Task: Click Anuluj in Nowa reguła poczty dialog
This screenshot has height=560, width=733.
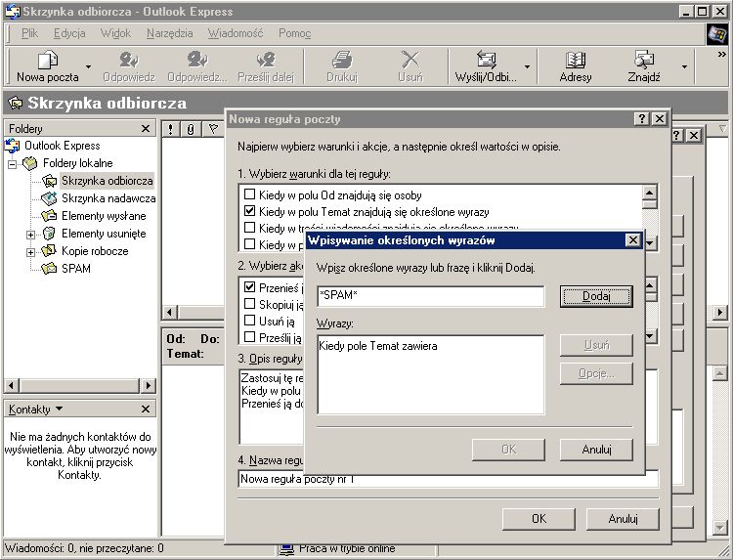Action: click(x=623, y=518)
